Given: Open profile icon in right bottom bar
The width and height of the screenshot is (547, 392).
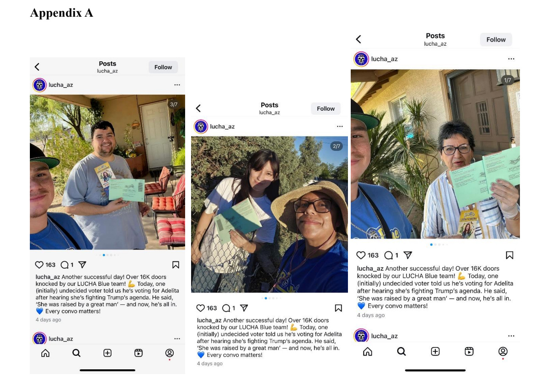Looking at the screenshot, I should point(503,351).
